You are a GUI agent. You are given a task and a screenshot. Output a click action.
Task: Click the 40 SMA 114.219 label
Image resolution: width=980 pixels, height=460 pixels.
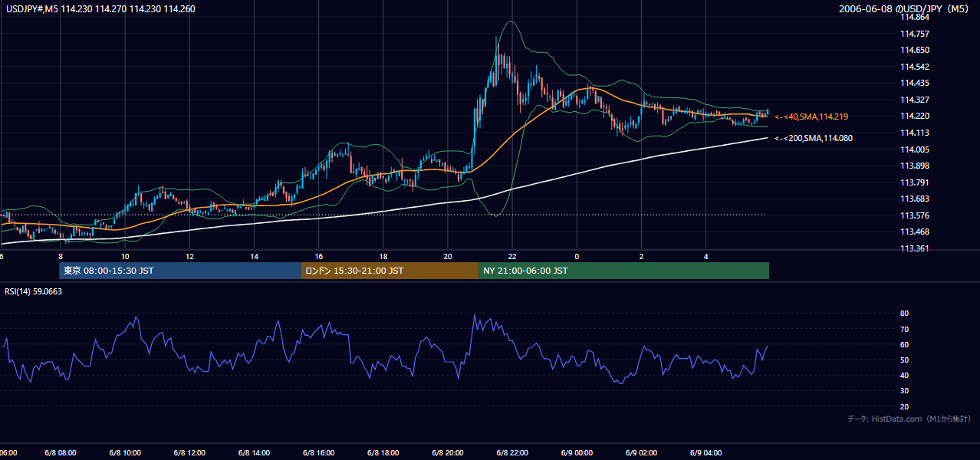tap(811, 117)
